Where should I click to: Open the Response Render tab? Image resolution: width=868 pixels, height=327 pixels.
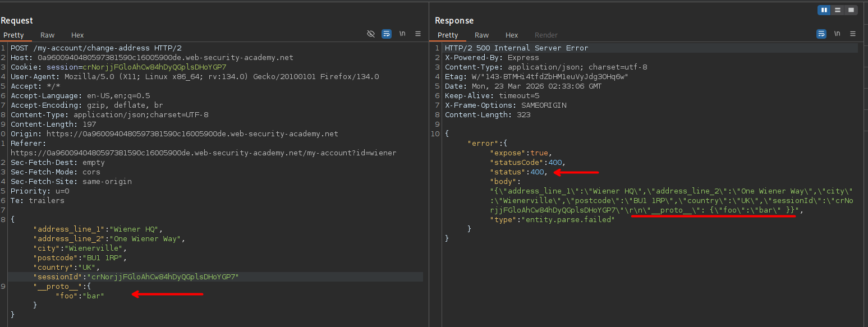tap(546, 35)
